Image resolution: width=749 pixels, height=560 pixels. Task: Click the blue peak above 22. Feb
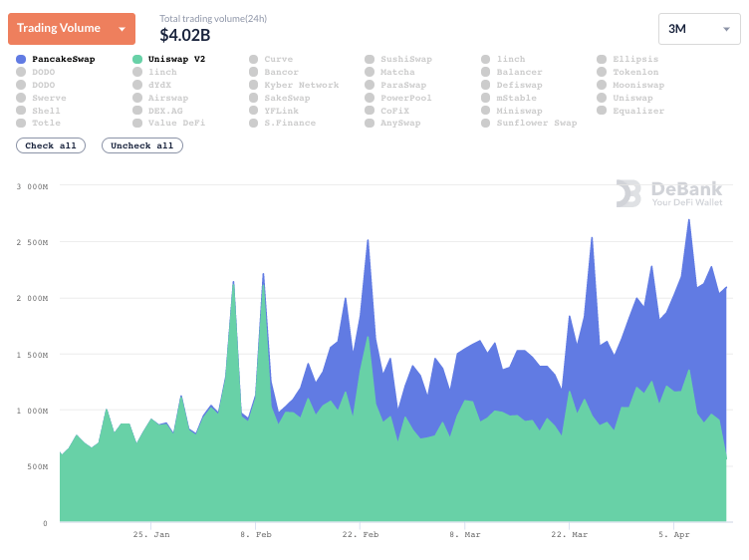point(368,240)
